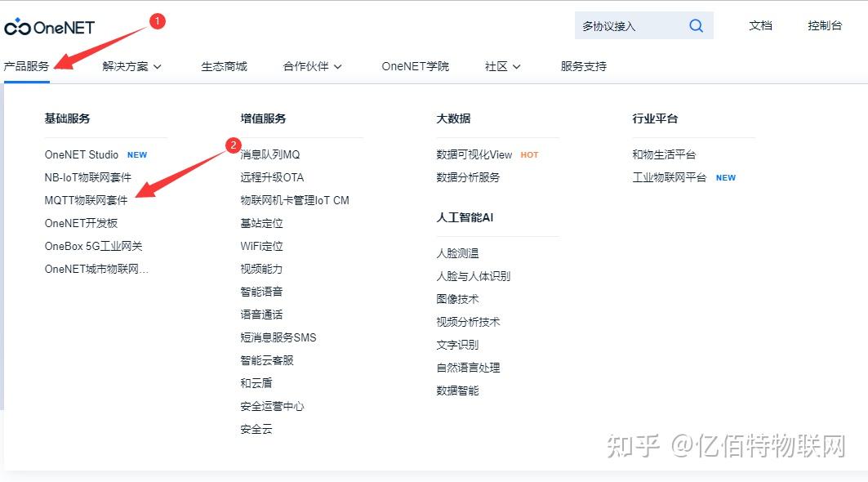The image size is (868, 482).
Task: Click the HOT badge beside 数据可视化View
Action: tap(529, 154)
